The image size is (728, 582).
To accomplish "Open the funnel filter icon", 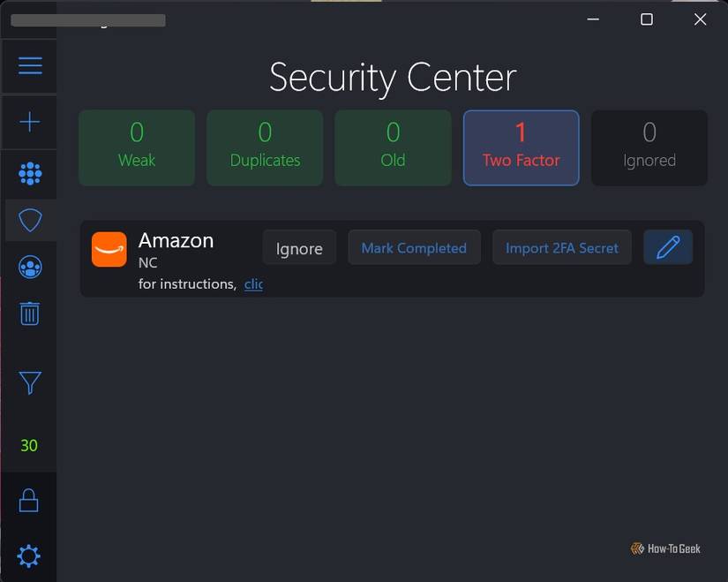I will (x=30, y=382).
